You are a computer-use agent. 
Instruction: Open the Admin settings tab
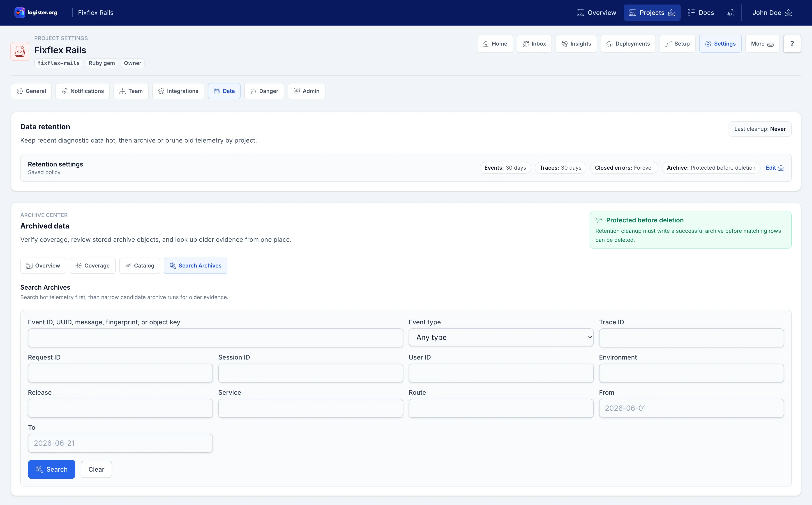tap(306, 91)
